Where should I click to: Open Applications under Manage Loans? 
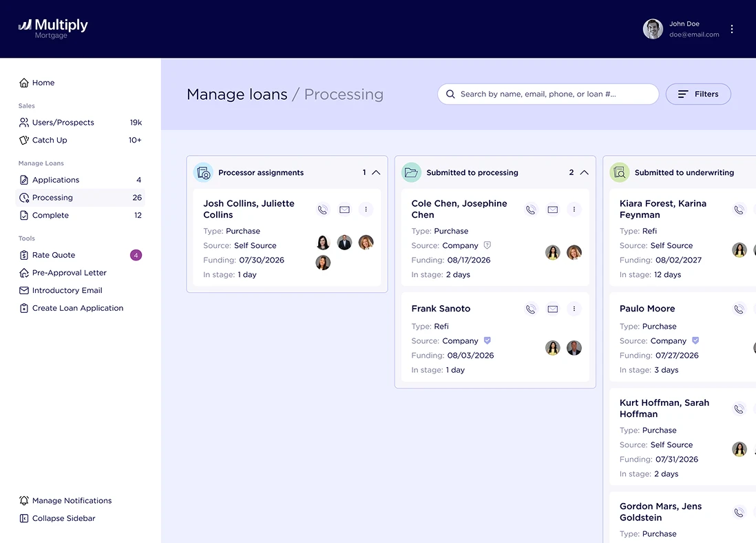[80, 180]
